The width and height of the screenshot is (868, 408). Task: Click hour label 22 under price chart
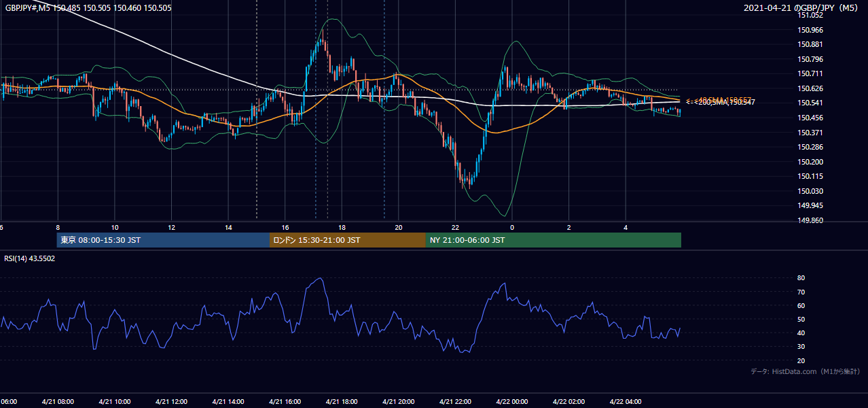455,228
